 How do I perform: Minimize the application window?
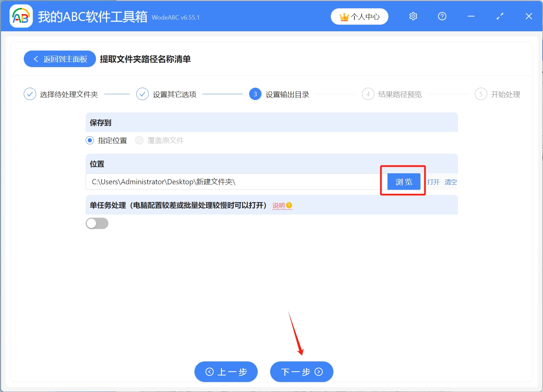pyautogui.click(x=471, y=16)
